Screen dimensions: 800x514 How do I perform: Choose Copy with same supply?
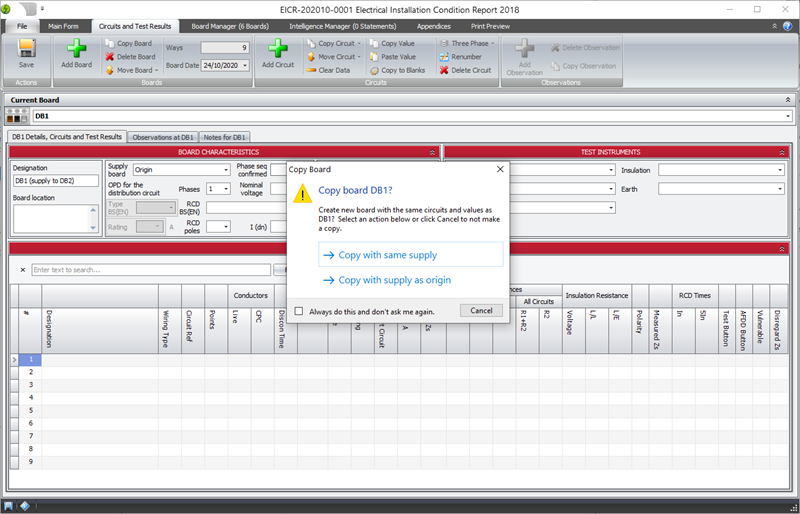[x=411, y=255]
